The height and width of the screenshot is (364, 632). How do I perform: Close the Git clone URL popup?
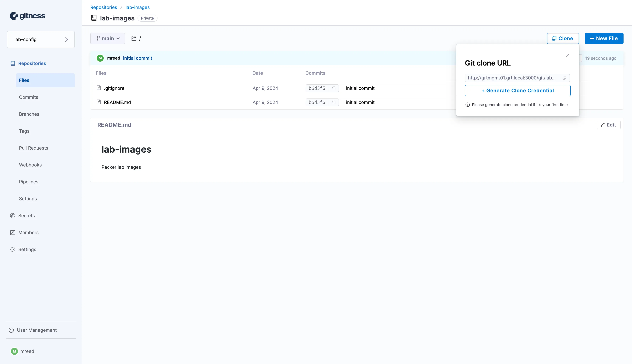tap(568, 55)
